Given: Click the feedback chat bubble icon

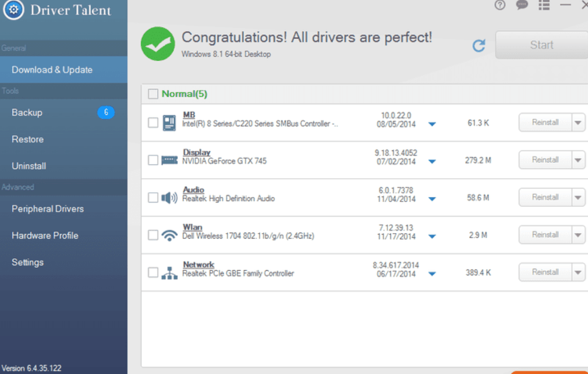Looking at the screenshot, I should coord(522,5).
